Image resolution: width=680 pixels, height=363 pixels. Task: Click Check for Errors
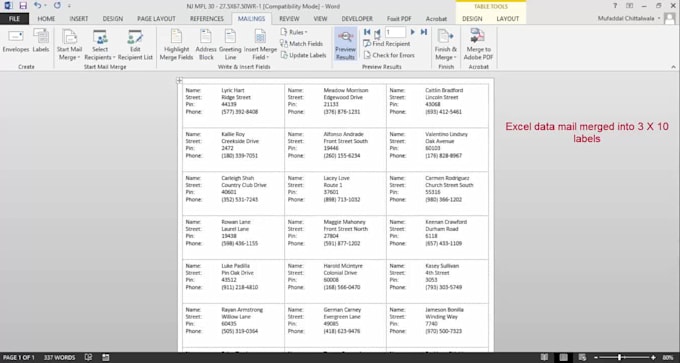click(389, 55)
